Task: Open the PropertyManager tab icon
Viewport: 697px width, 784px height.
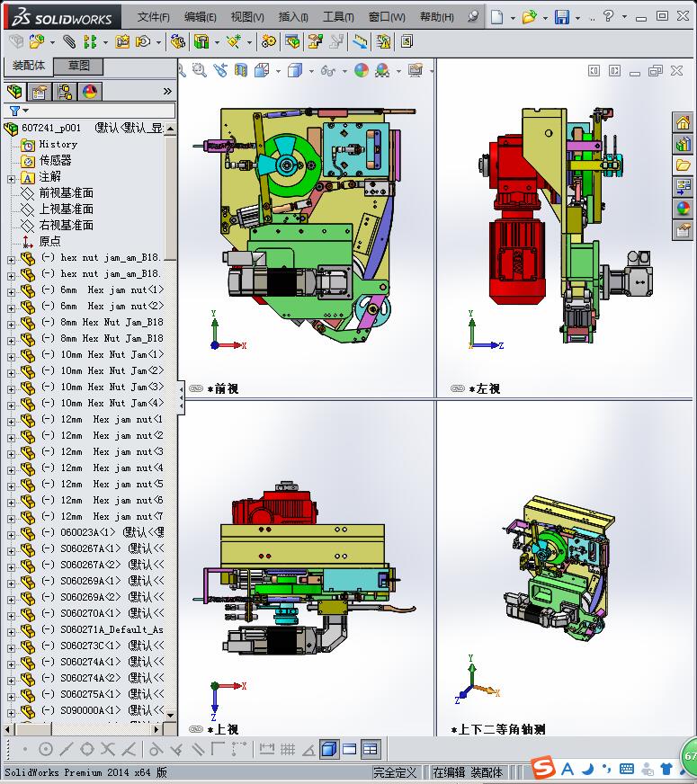Action: click(39, 92)
